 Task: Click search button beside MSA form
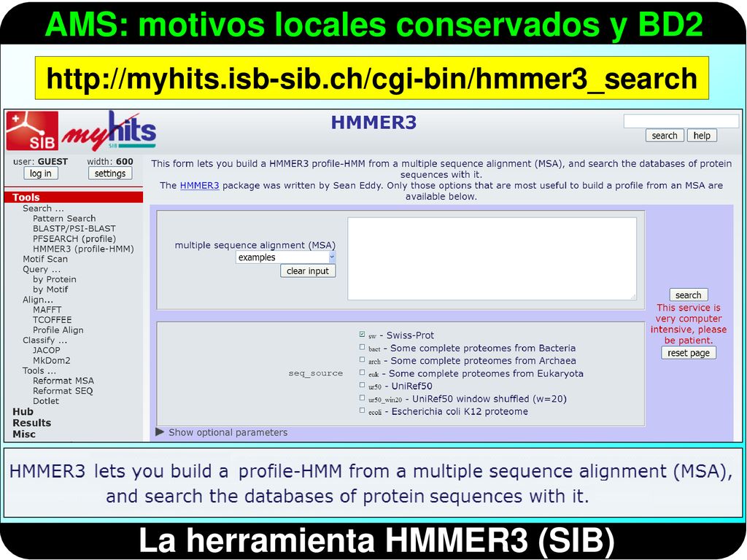[689, 295]
